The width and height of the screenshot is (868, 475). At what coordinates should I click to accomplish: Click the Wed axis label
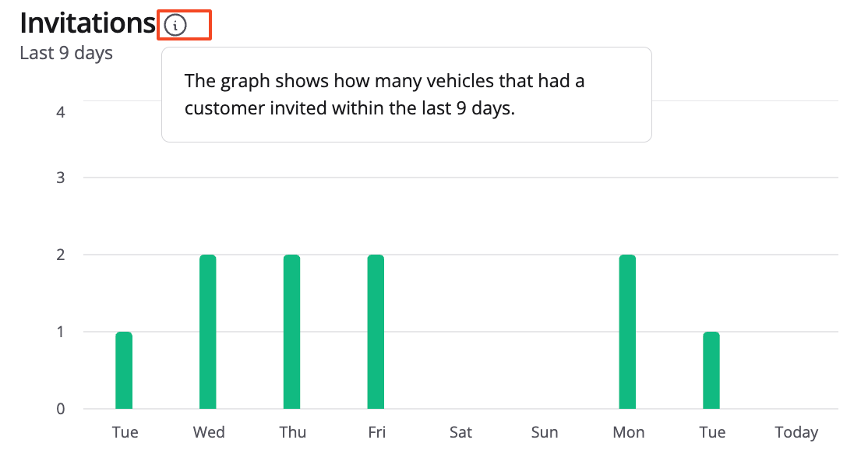coord(209,432)
